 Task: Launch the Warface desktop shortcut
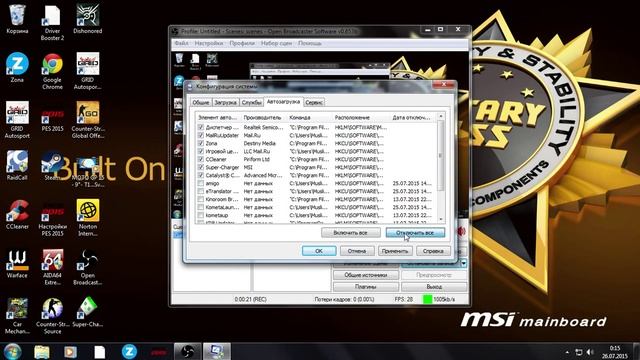pos(17,263)
